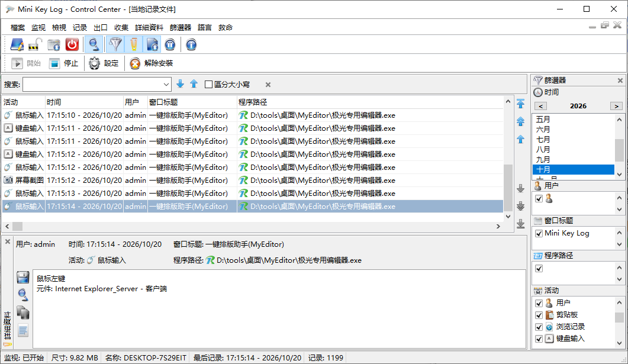Click the month list up arrow
Image resolution: width=628 pixels, height=364 pixels.
[620, 120]
